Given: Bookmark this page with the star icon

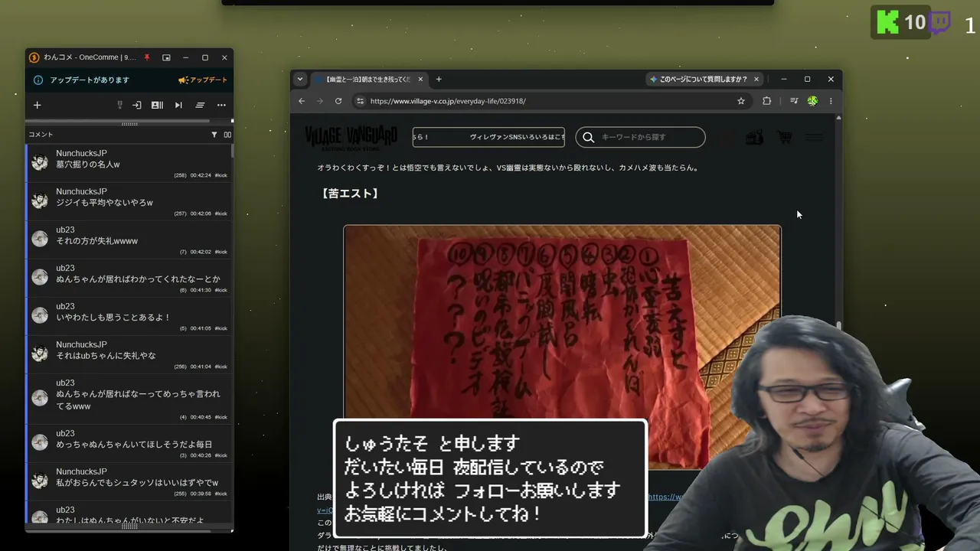Looking at the screenshot, I should [x=741, y=101].
